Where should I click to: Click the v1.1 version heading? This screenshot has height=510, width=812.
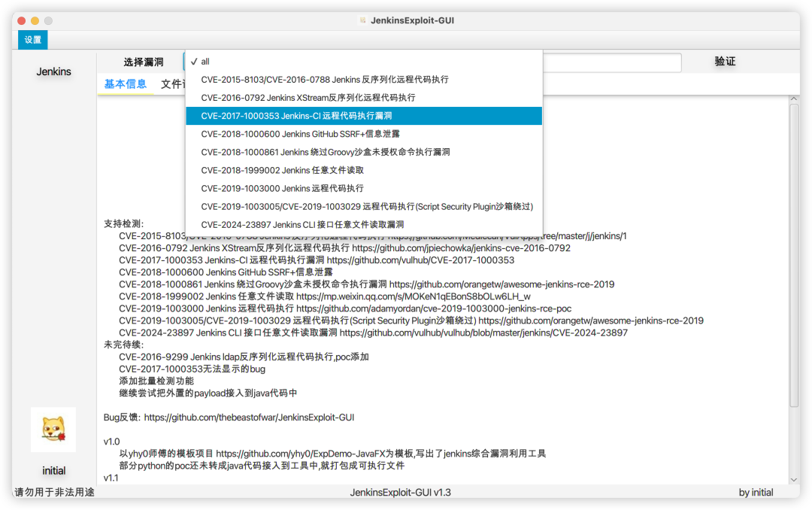(111, 478)
